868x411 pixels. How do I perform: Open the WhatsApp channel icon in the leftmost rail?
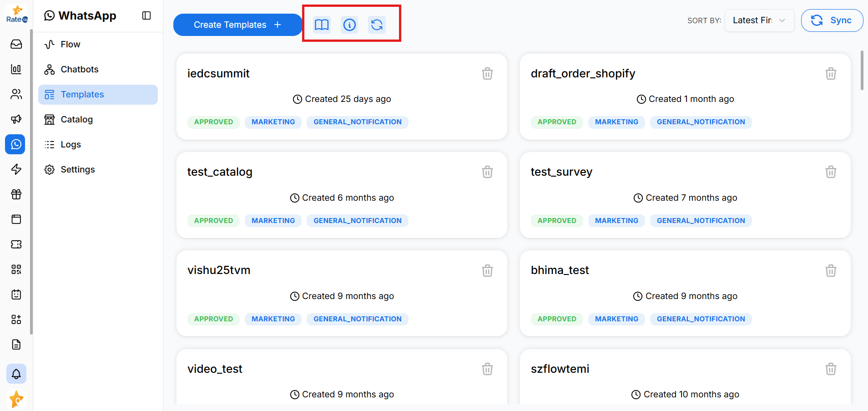15,144
